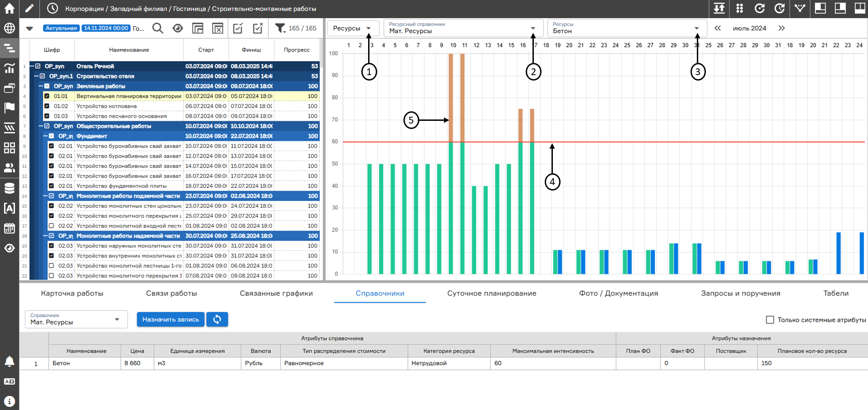Open the home page icon
The width and height of the screenshot is (868, 410).
(x=9, y=8)
